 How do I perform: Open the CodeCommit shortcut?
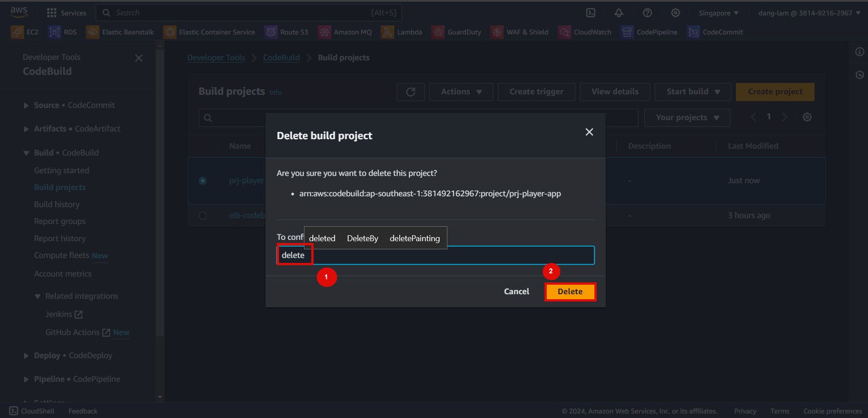(715, 32)
